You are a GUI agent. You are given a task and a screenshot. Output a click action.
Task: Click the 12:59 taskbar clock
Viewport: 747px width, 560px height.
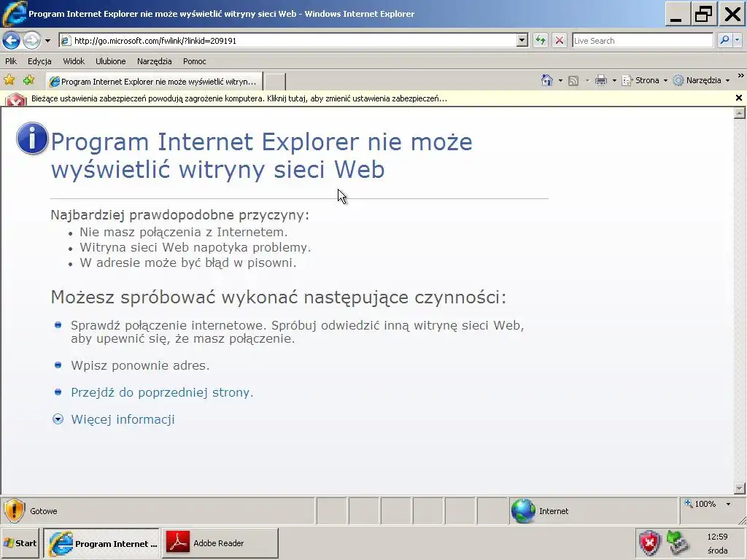(717, 537)
